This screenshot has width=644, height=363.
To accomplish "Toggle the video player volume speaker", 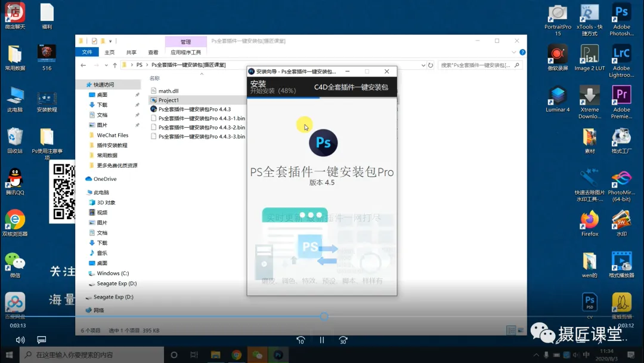I will 20,340.
